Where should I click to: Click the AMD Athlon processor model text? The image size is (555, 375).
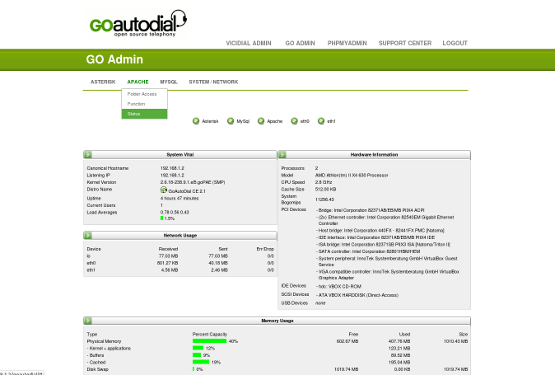(351, 175)
